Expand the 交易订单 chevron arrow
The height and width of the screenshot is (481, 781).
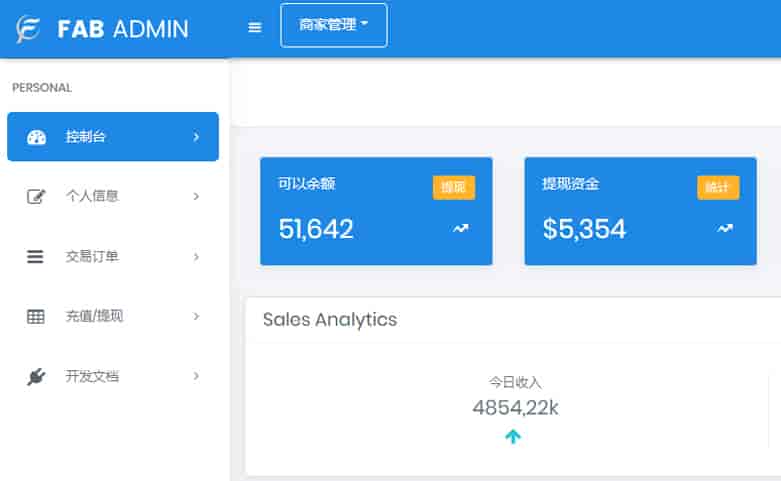pos(196,257)
